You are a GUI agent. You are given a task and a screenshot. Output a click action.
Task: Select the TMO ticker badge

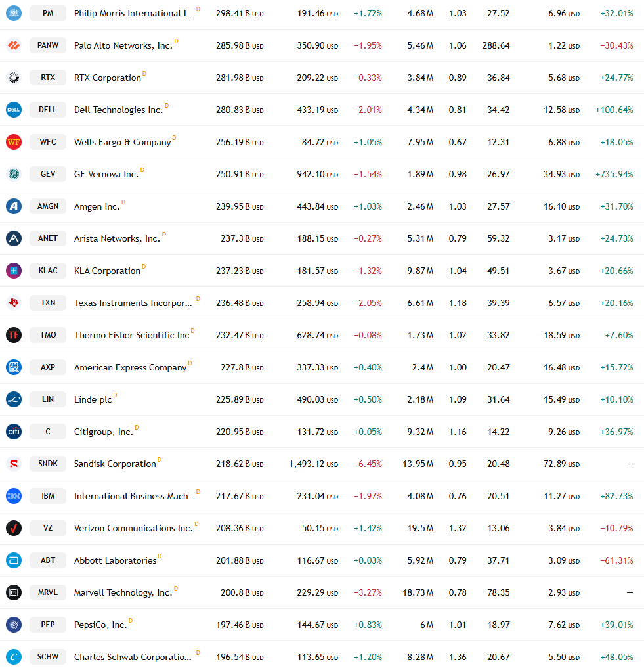pyautogui.click(x=48, y=335)
